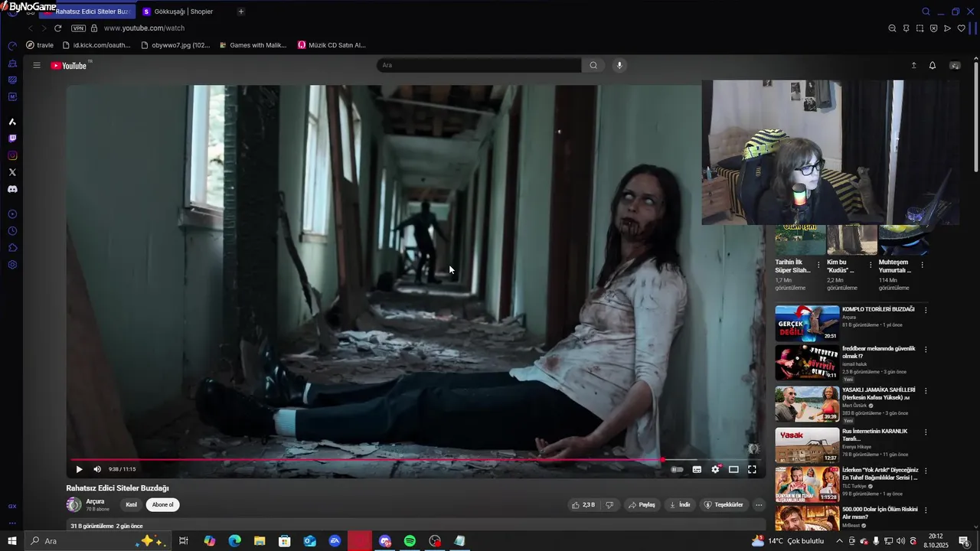Open the volume control in system tray
Viewport: 980px width, 551px height.
900,541
